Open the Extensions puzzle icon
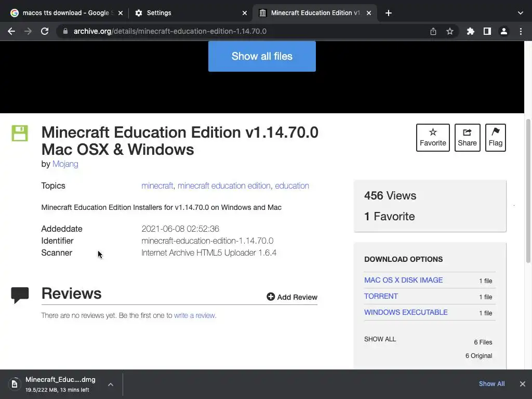 (x=471, y=31)
